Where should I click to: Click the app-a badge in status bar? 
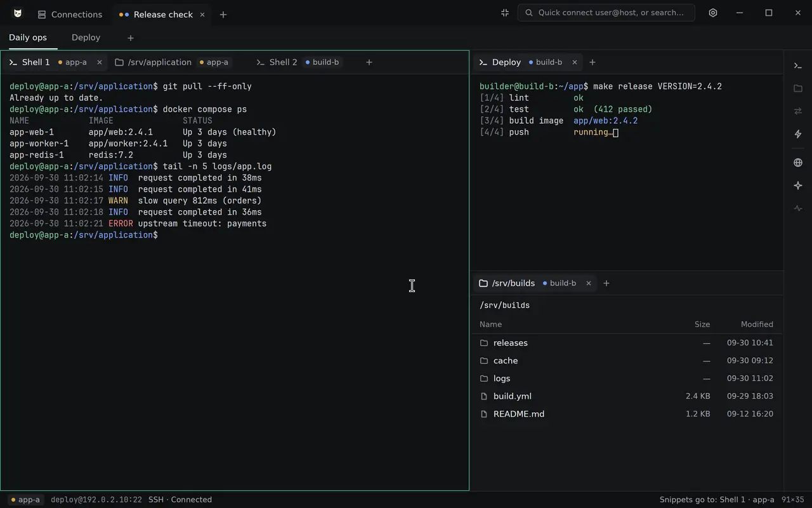click(x=26, y=500)
